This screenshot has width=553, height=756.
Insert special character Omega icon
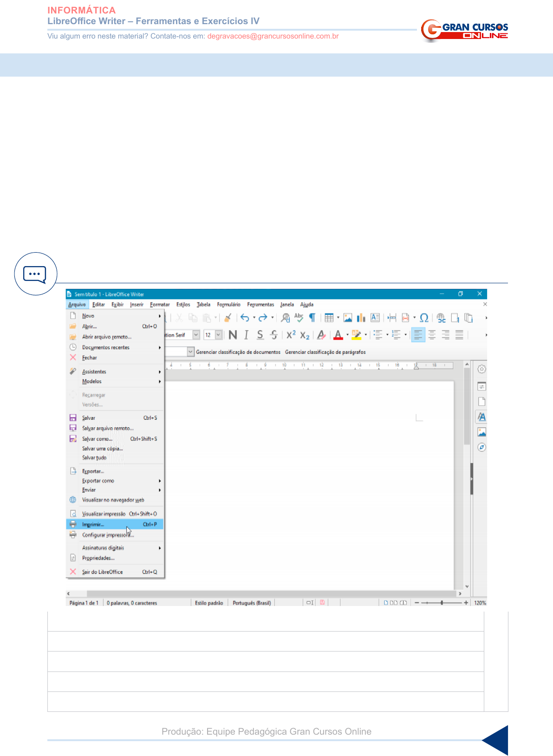click(x=424, y=318)
